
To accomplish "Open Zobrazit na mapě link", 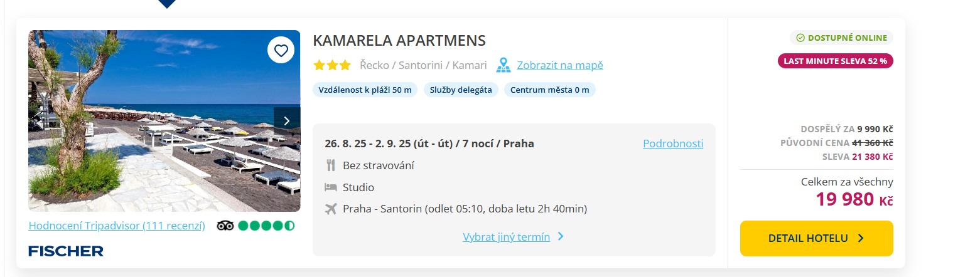I will pyautogui.click(x=560, y=65).
